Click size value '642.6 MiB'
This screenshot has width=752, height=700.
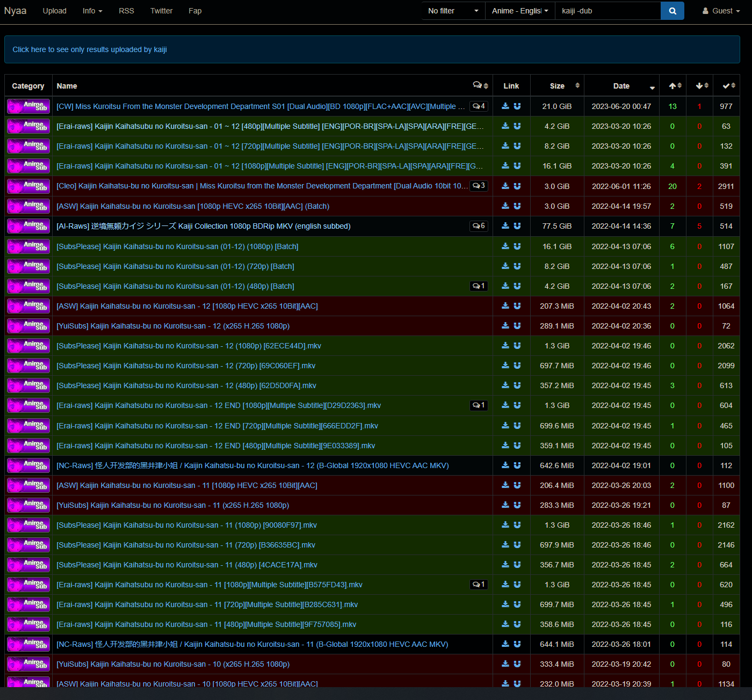(557, 465)
